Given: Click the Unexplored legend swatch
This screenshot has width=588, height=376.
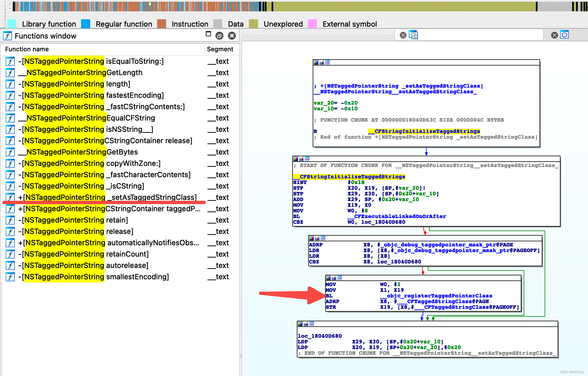Looking at the screenshot, I should [x=253, y=24].
